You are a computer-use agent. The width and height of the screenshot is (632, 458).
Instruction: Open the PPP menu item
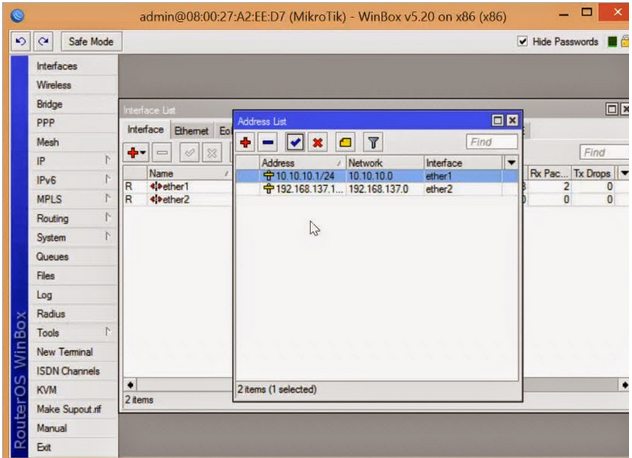tap(73, 123)
